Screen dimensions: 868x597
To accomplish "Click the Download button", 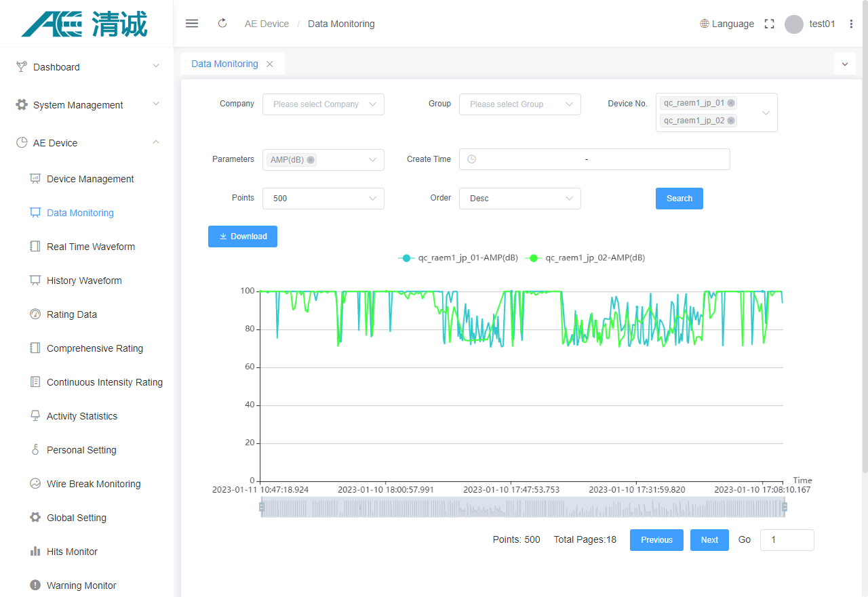I will (243, 236).
